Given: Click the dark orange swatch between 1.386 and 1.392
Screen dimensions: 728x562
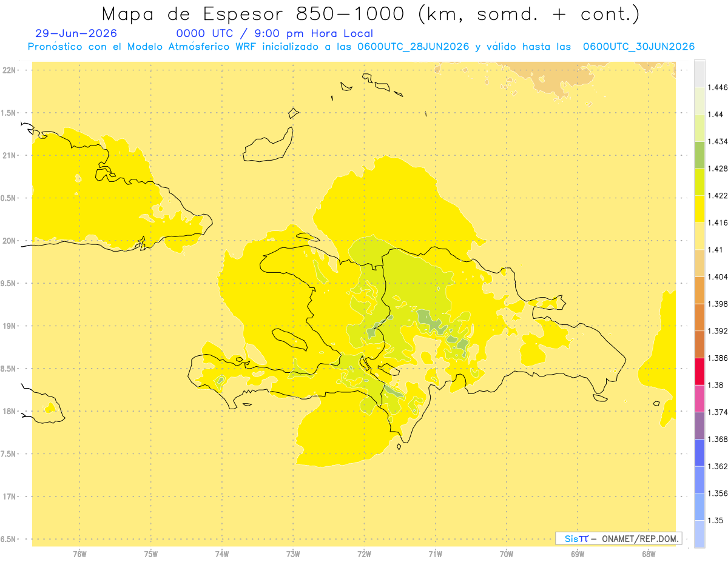Looking at the screenshot, I should 699,344.
